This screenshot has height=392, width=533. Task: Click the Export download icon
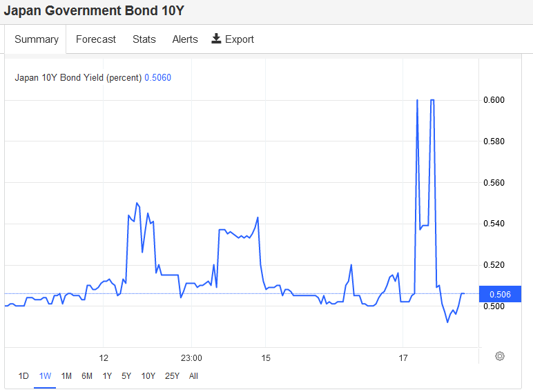tap(216, 39)
